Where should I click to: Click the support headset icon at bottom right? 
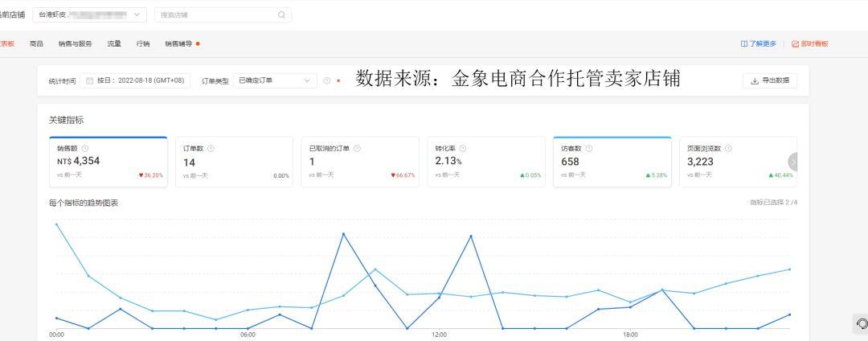(862, 323)
